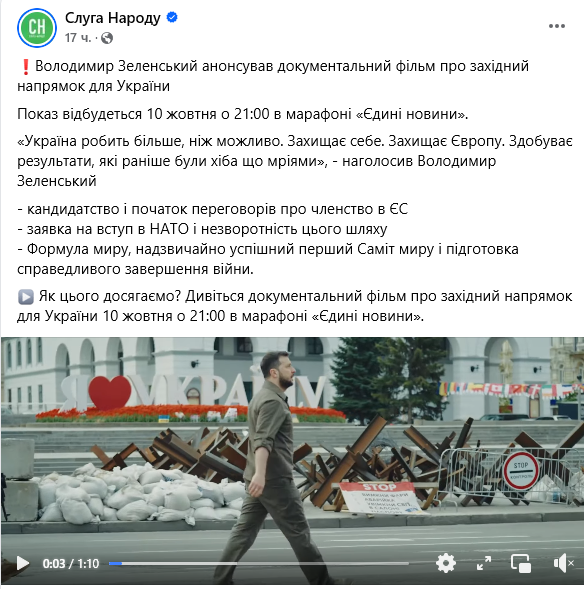584x589 pixels.
Task: Click the sentence Показ відбудеться 10 жовтня
Action: point(243,114)
